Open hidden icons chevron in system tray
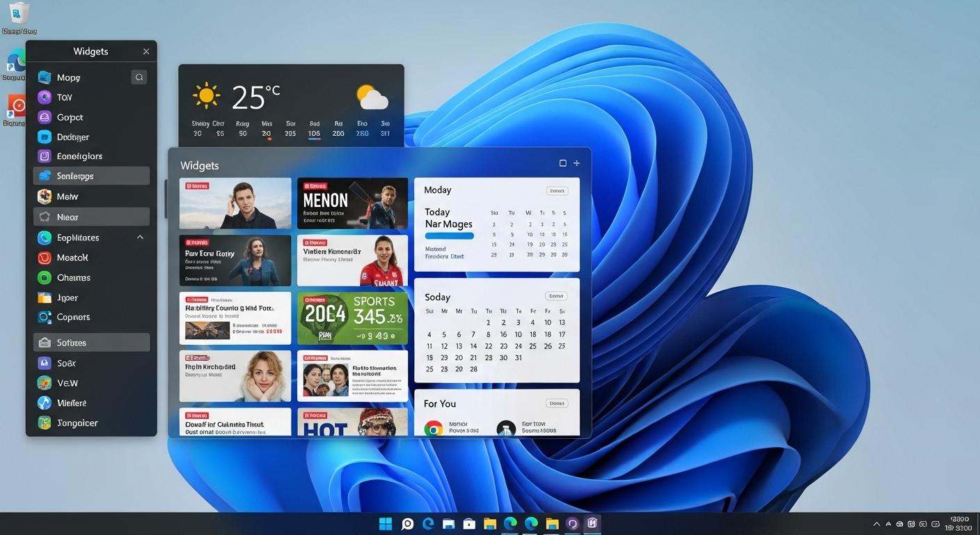Image resolution: width=980 pixels, height=535 pixels. [876, 523]
